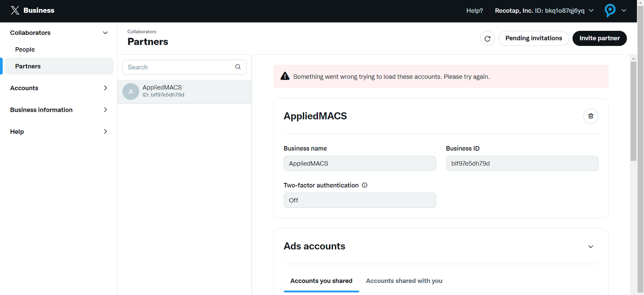Expand the Business information section
644x295 pixels.
tap(105, 110)
